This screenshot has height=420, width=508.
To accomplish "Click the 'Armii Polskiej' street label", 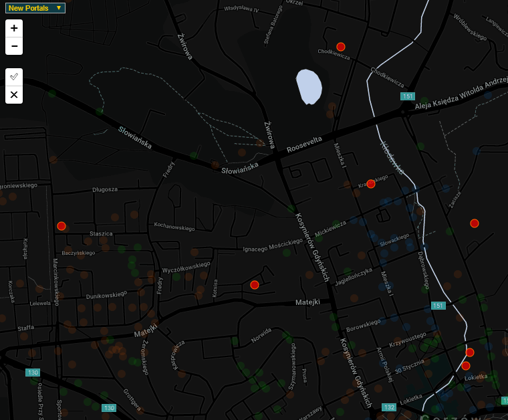I will (384, 364).
